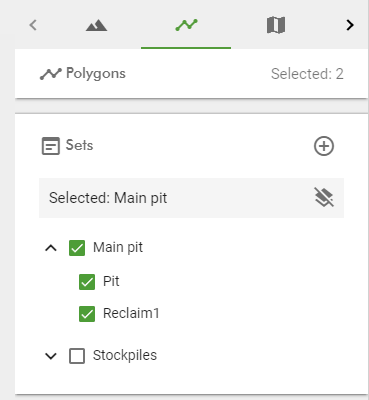Select the Reclaim1 polygon label
Viewport: 369px width, 400px height.
click(x=131, y=313)
